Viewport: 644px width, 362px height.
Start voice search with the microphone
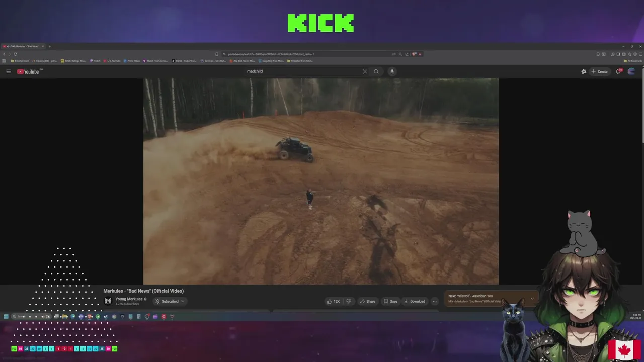[x=392, y=71]
